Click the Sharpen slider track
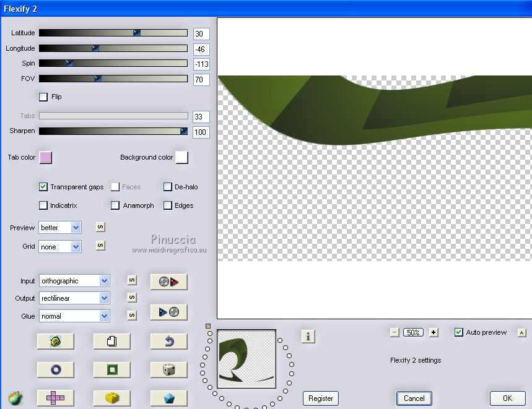 (113, 131)
